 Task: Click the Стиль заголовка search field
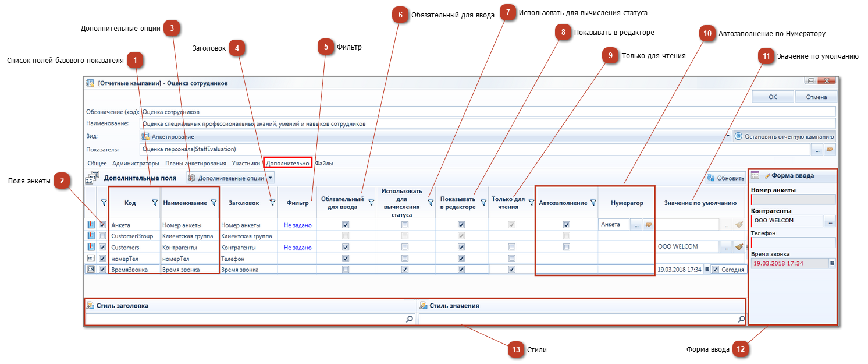(250, 319)
